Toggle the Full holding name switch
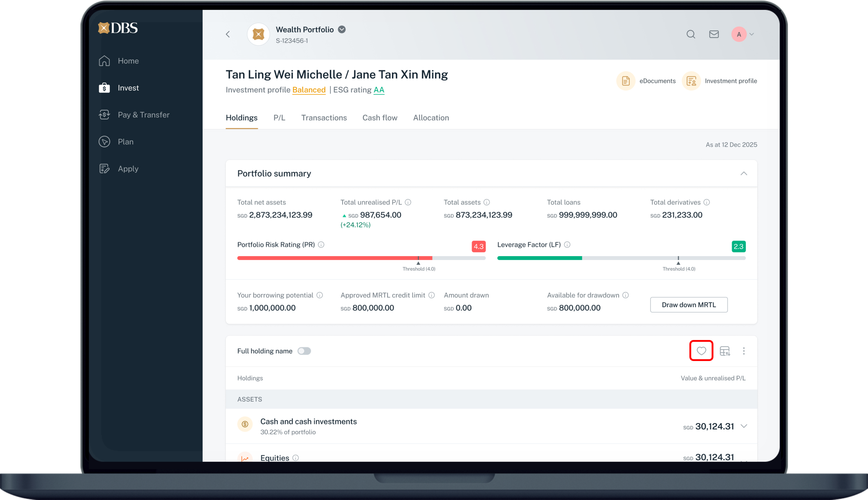This screenshot has width=868, height=500. (304, 351)
